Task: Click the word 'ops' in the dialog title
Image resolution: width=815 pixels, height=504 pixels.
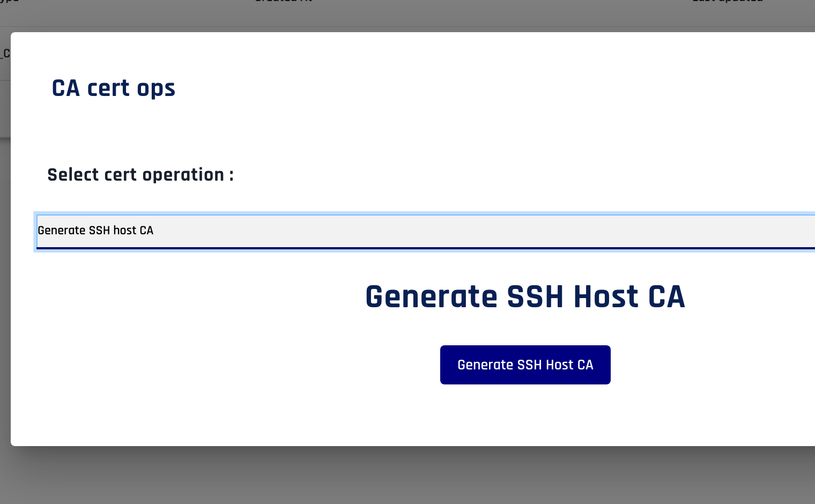Action: pyautogui.click(x=156, y=89)
